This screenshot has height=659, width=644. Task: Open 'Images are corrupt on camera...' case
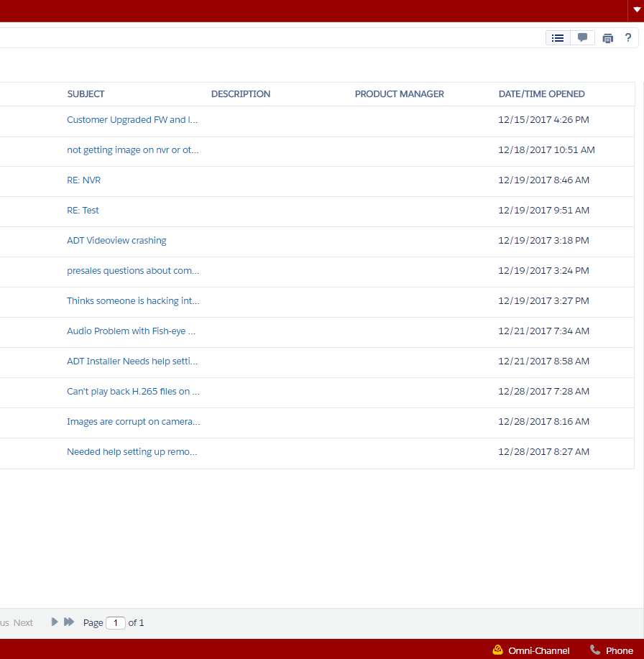(133, 422)
